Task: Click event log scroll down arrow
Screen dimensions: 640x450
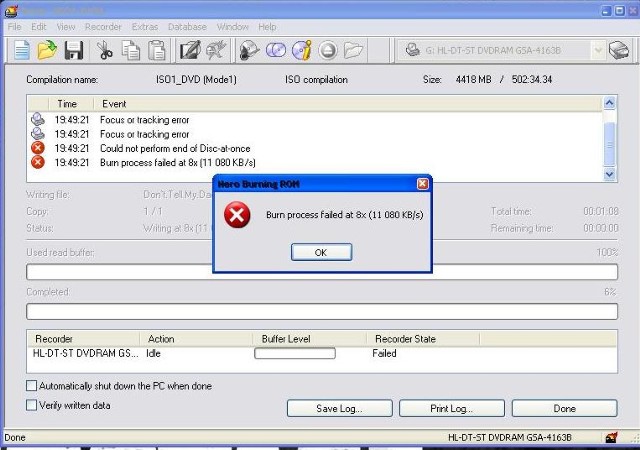Action: 609,174
